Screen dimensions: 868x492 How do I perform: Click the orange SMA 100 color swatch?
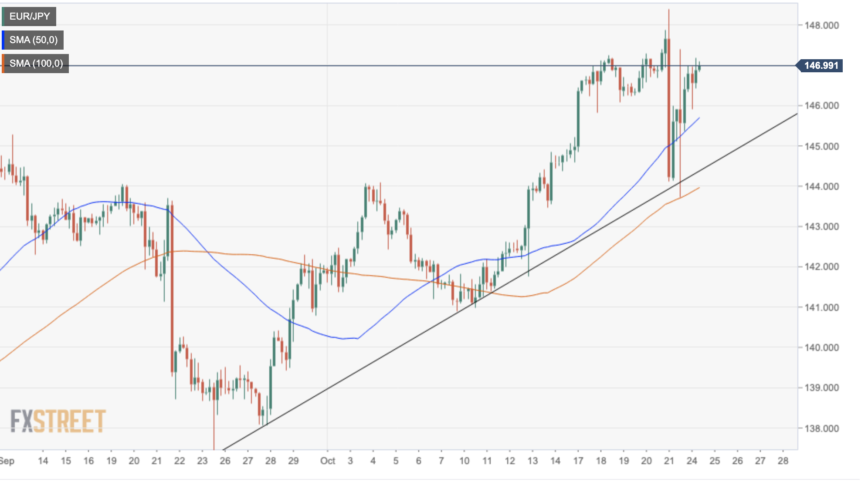click(3, 64)
